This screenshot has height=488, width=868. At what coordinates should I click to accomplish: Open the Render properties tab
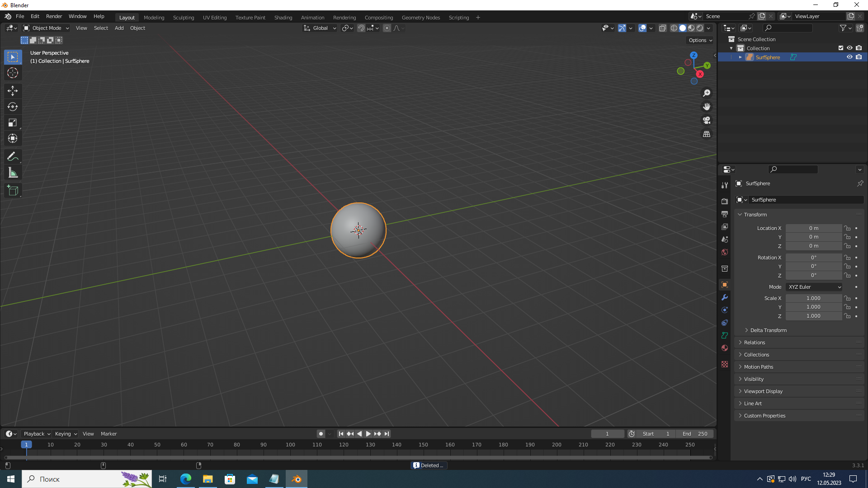(x=725, y=201)
